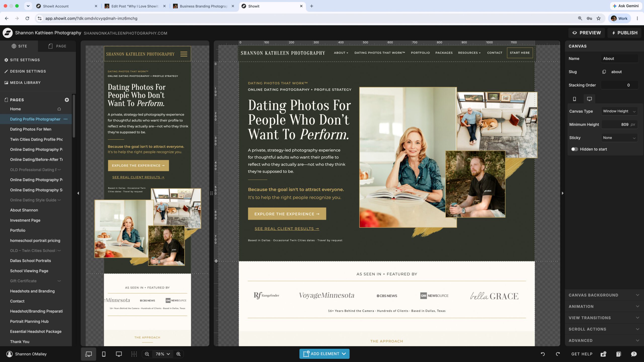The height and width of the screenshot is (362, 644).
Task: Reload the browser page
Action: 27,18
